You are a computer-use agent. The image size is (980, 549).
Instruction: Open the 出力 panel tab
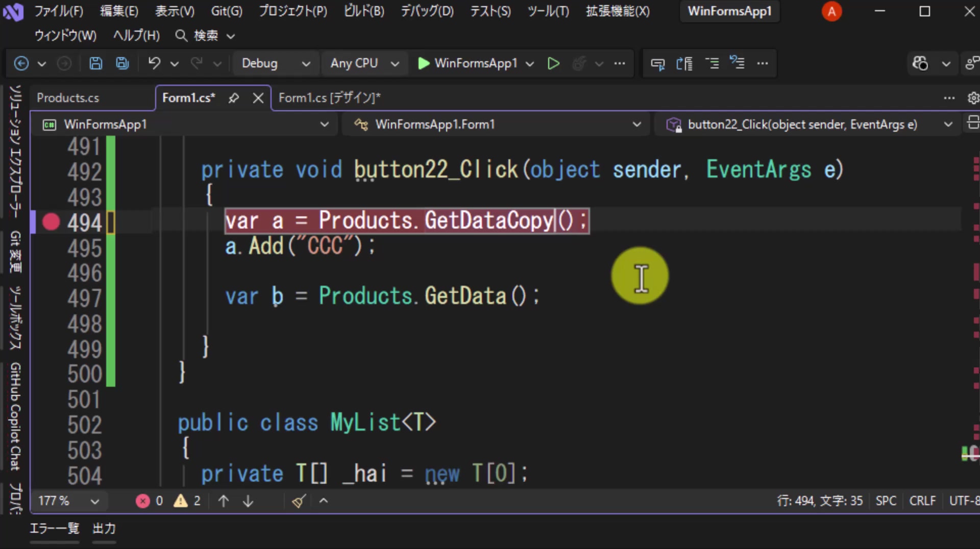(x=104, y=529)
